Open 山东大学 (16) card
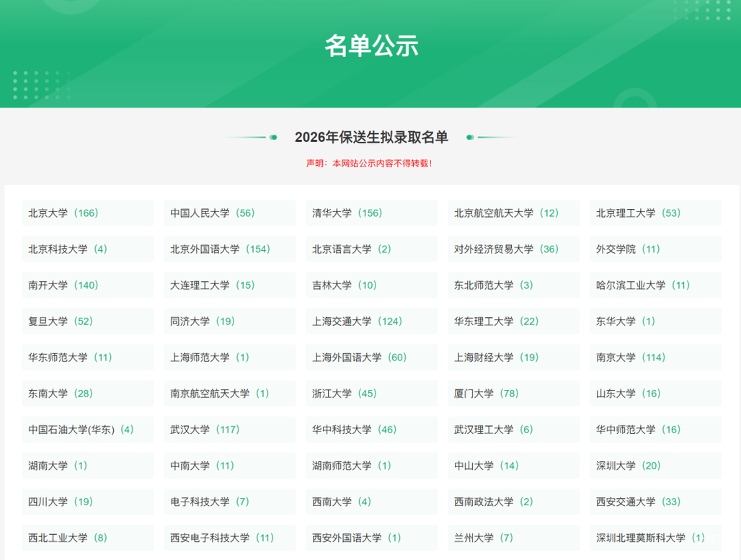The width and height of the screenshot is (741, 560). point(656,394)
